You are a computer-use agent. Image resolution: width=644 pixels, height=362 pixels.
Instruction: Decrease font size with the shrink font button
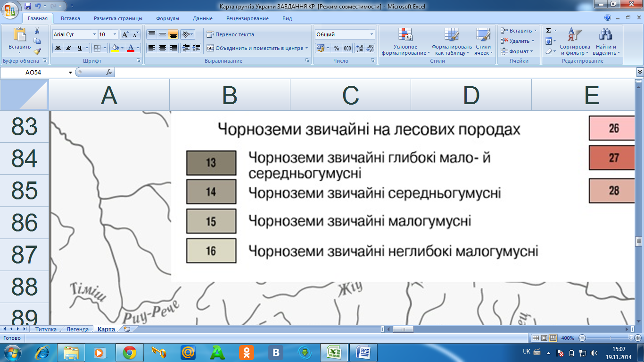pyautogui.click(x=136, y=34)
